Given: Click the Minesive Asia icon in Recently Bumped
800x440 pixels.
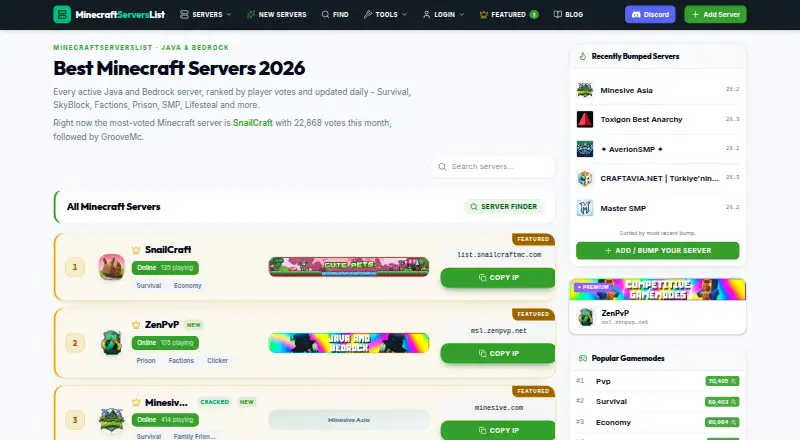Looking at the screenshot, I should tap(585, 90).
